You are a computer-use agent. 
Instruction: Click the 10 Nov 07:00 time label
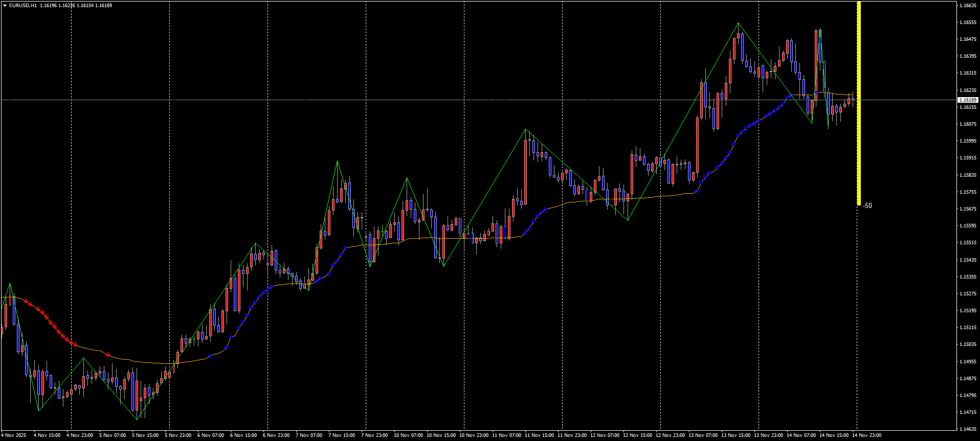pyautogui.click(x=408, y=435)
